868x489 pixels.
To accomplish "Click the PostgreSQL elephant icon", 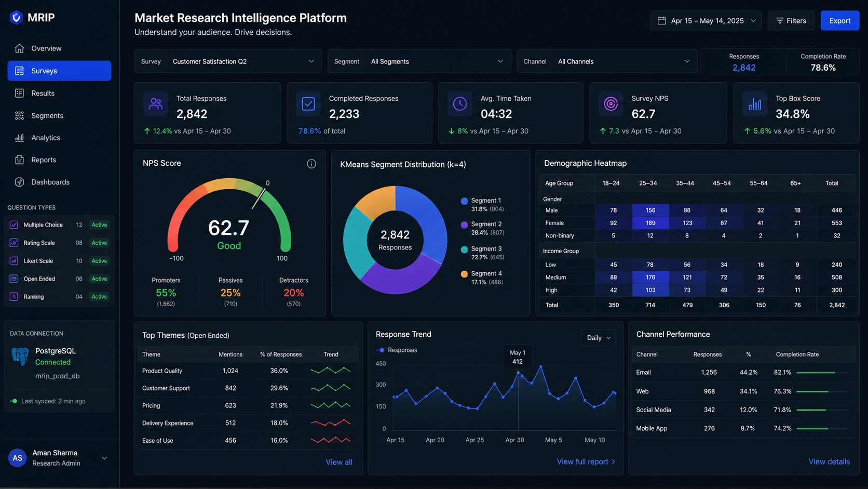I will click(20, 356).
